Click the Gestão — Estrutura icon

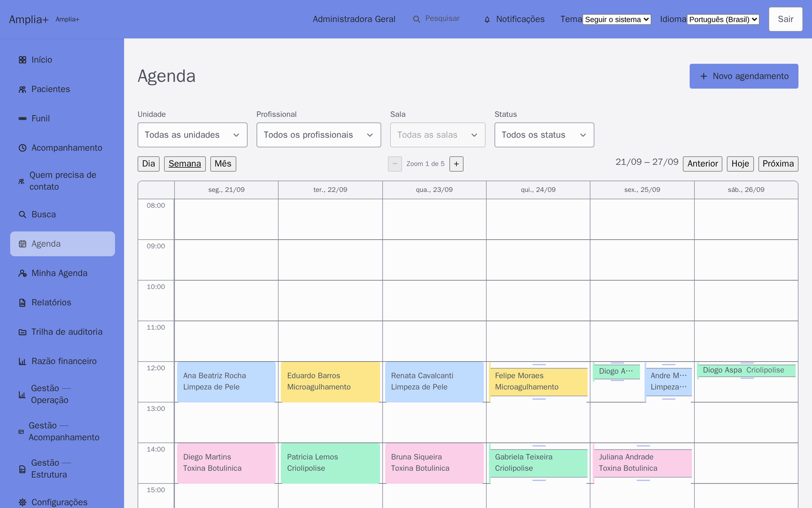22,469
